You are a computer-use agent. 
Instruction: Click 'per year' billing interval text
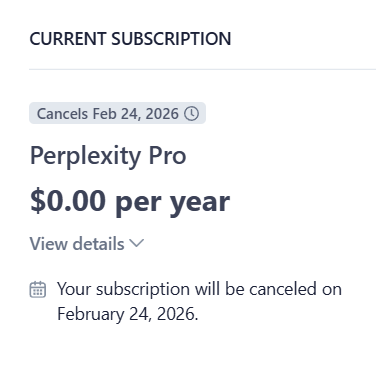pyautogui.click(x=173, y=203)
